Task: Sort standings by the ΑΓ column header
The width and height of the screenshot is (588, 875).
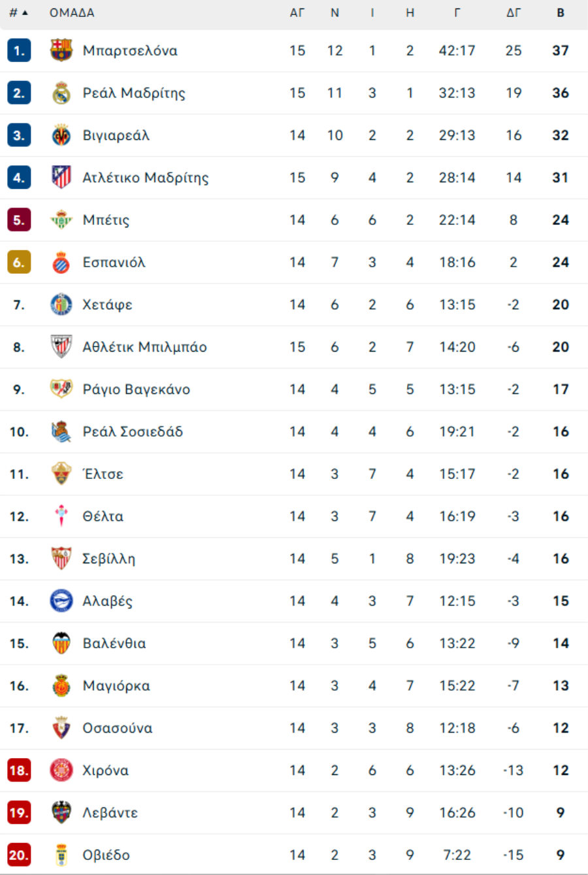Action: click(297, 13)
